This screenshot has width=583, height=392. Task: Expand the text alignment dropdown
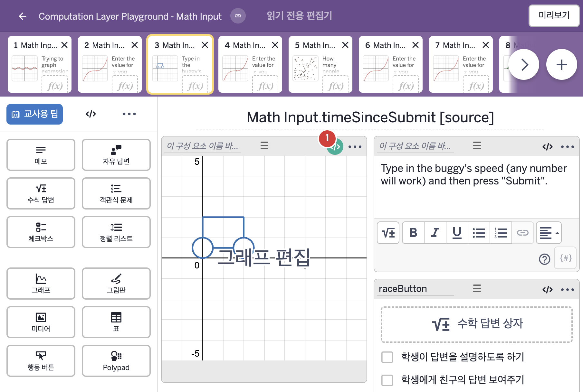[x=549, y=232]
